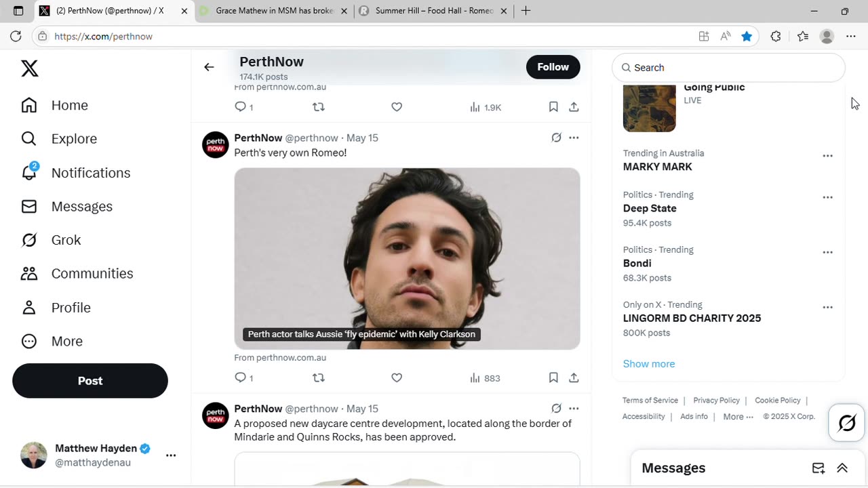Screen dimensions: 868x488
Task: Open options for Deep State trend
Action: 827,197
